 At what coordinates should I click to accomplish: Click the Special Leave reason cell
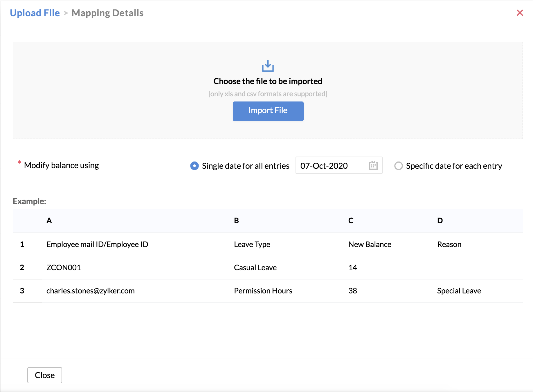[459, 291]
